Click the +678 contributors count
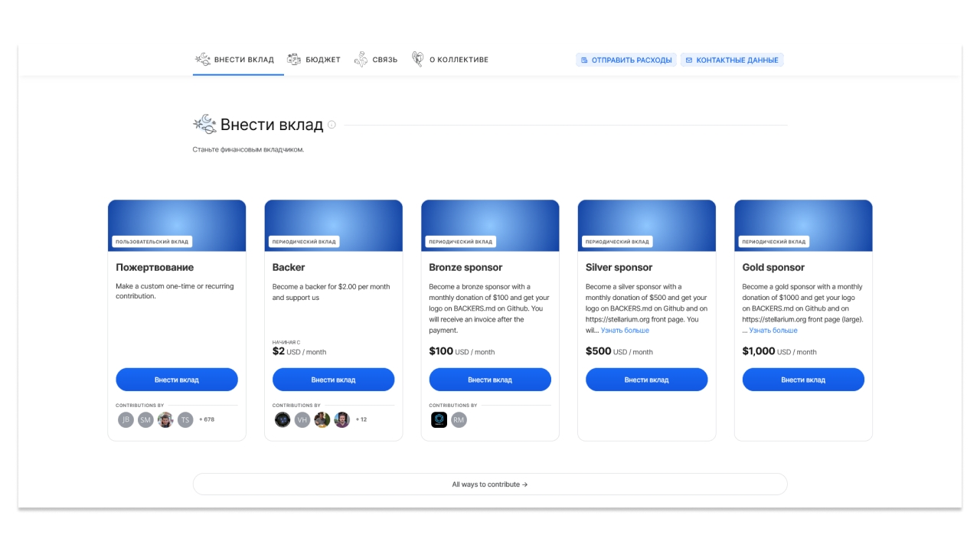This screenshot has width=980, height=551. tap(207, 419)
